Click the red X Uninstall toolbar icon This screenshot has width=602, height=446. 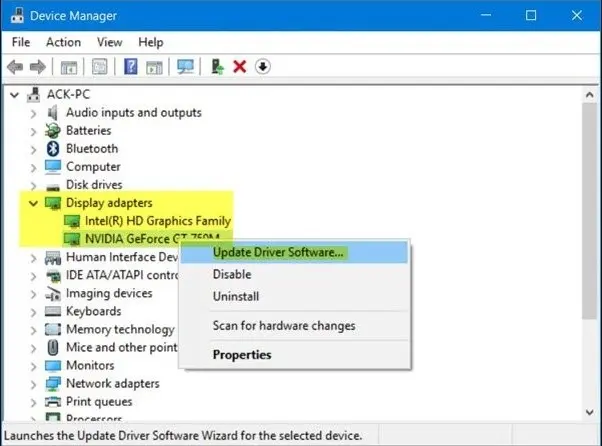(240, 67)
